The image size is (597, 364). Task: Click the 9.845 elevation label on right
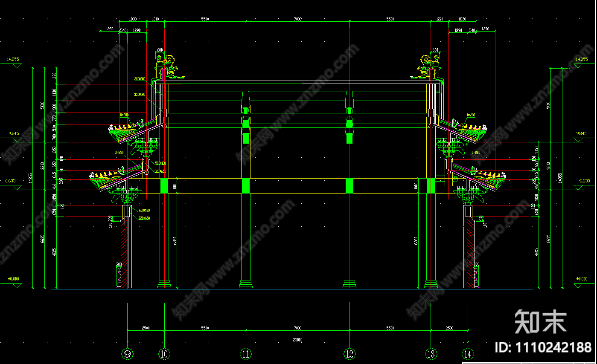pyautogui.click(x=581, y=133)
